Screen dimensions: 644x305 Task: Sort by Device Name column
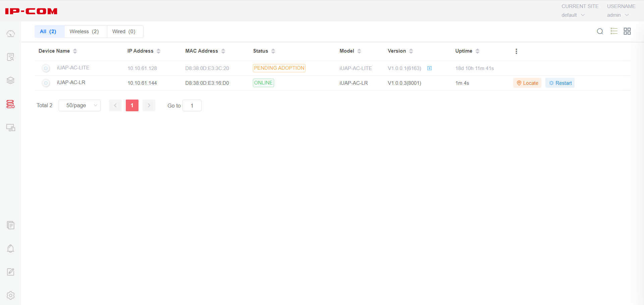(x=75, y=51)
